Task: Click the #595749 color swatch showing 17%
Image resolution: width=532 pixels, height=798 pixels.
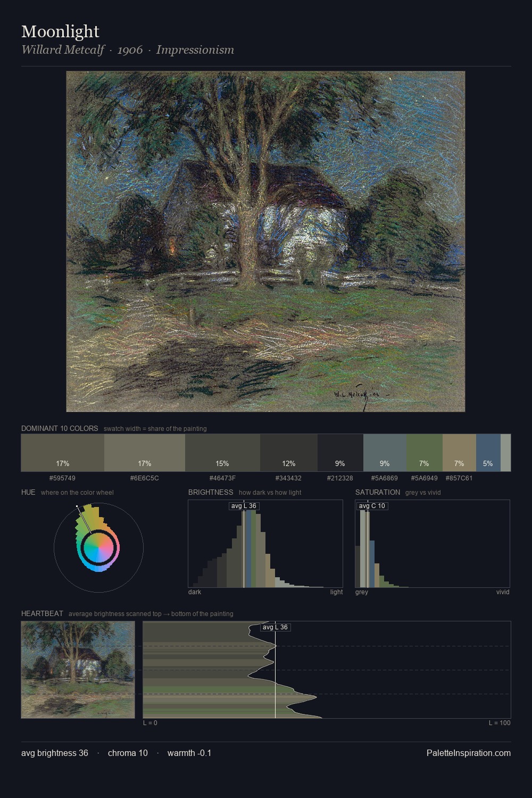Action: (x=63, y=453)
